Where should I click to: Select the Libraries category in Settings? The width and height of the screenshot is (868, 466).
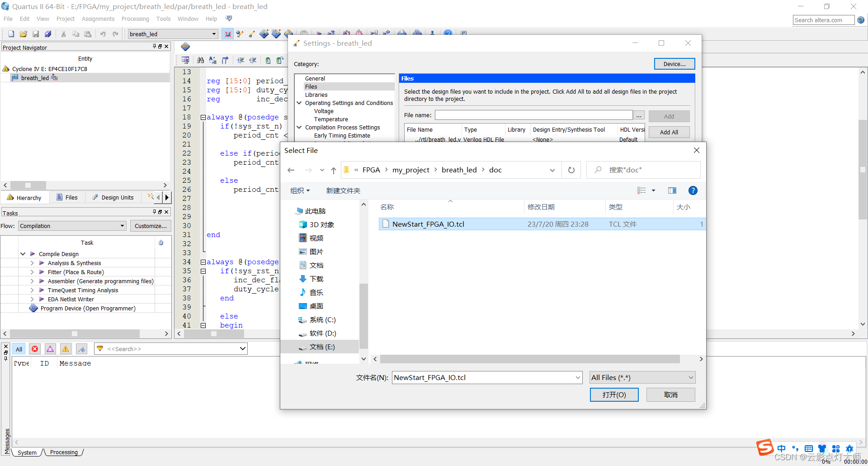pyautogui.click(x=316, y=95)
